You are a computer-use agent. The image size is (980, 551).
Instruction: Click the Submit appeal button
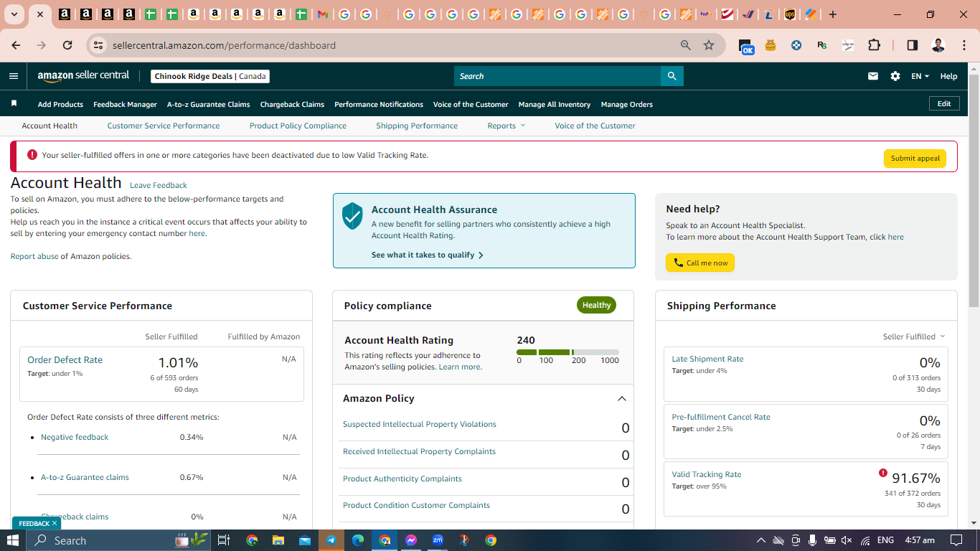915,159
